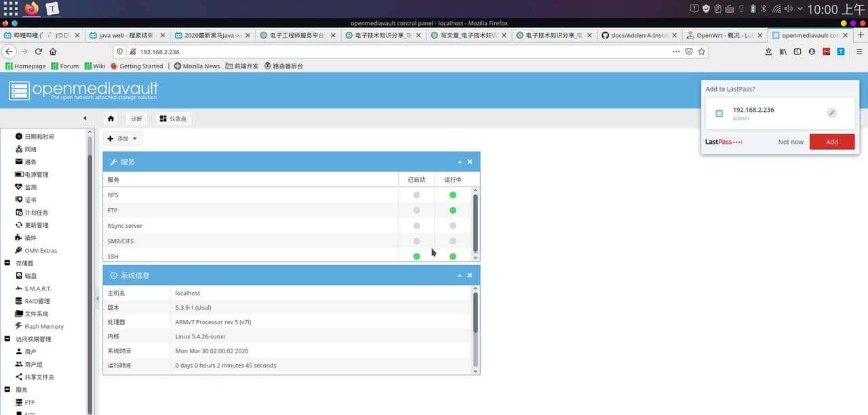Collapse the left navigation panel arrow
This screenshot has width=868, height=415.
(85, 119)
